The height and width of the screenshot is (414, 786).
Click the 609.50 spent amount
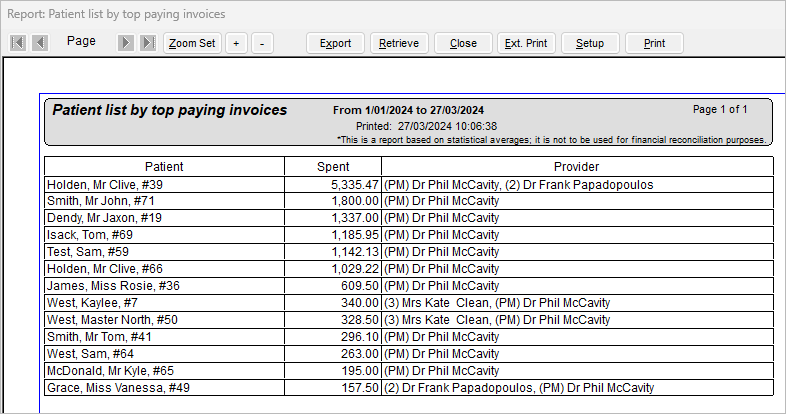click(x=359, y=286)
